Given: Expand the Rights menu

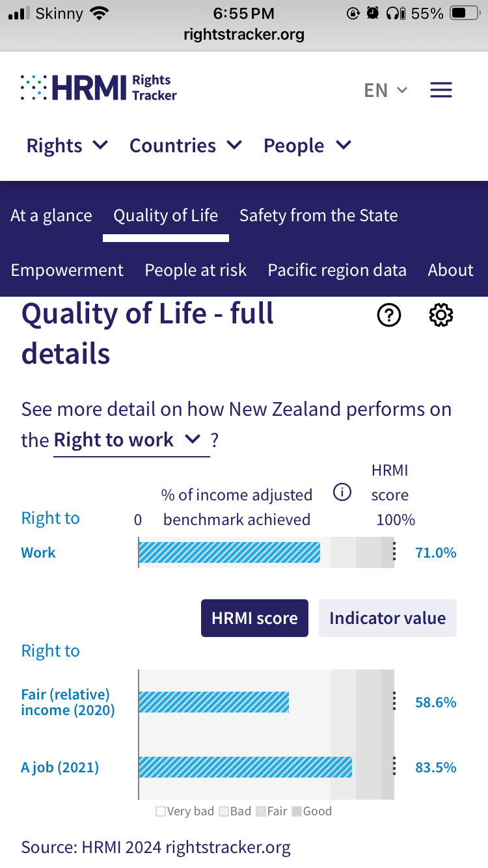Looking at the screenshot, I should (67, 146).
